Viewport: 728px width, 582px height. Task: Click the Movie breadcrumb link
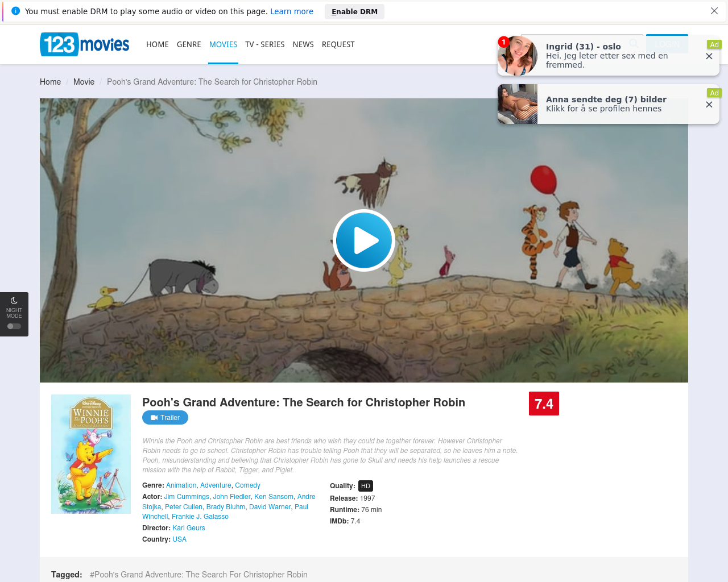[x=84, y=82]
